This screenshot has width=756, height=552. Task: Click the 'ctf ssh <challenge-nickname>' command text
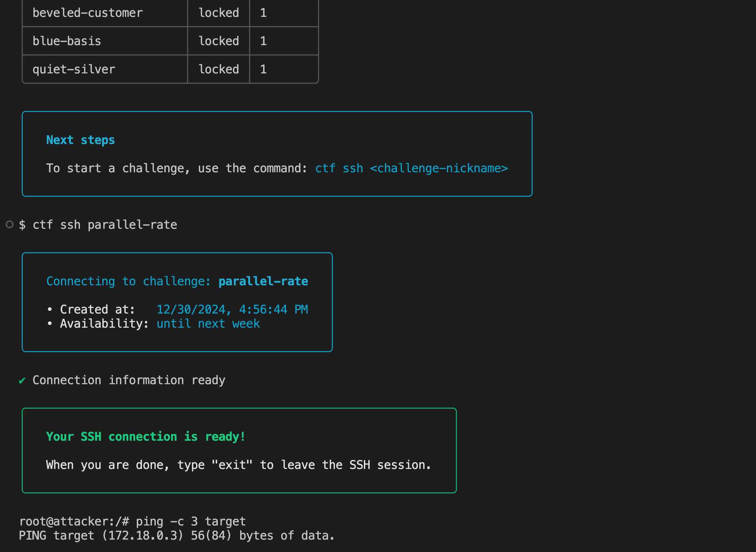pyautogui.click(x=411, y=168)
